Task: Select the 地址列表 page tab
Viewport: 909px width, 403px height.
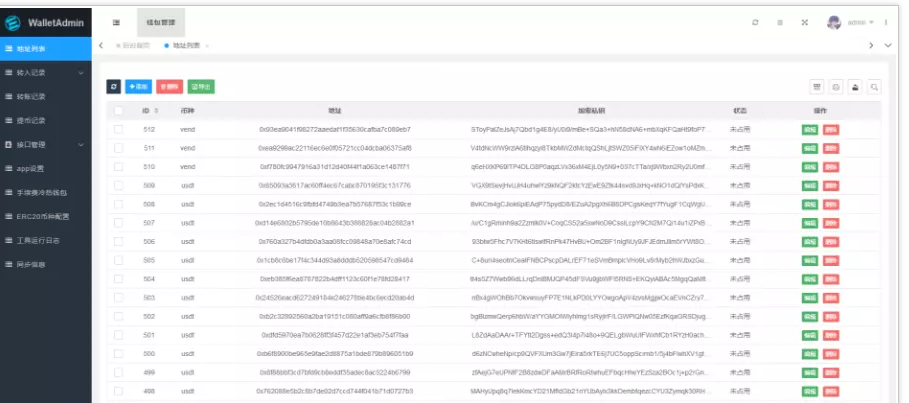Action: pyautogui.click(x=183, y=45)
